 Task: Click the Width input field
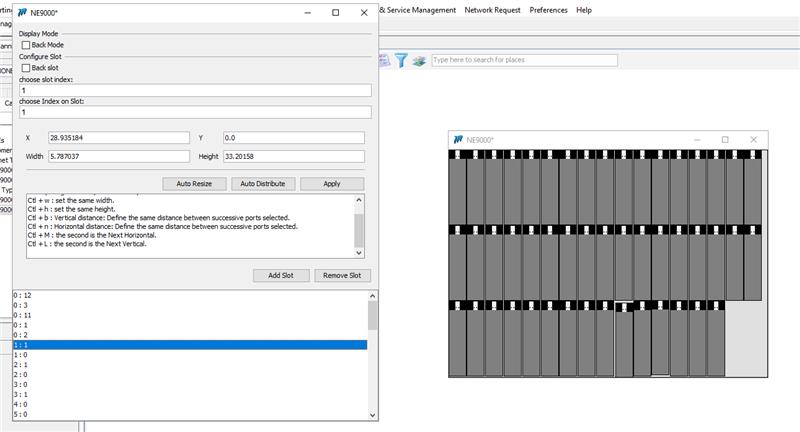[118, 156]
